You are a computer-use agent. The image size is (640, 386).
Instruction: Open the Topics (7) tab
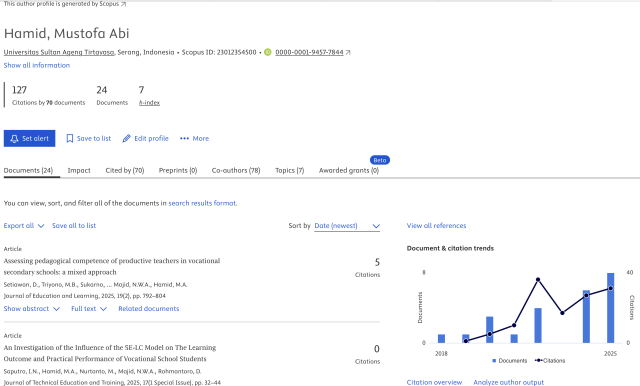click(289, 171)
